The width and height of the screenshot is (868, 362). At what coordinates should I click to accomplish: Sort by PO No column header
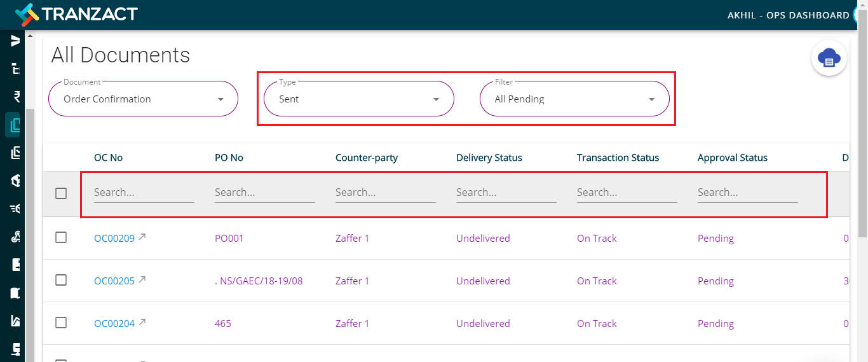click(229, 158)
